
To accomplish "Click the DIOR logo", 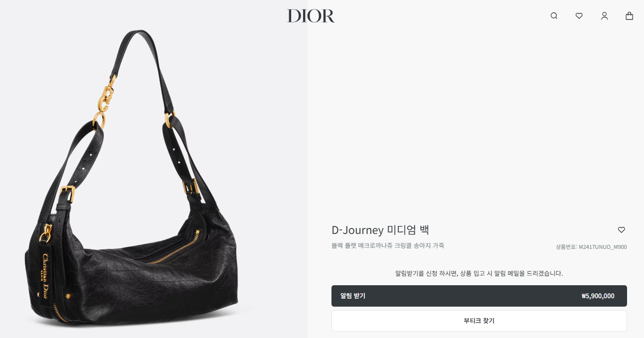I will [x=311, y=16].
